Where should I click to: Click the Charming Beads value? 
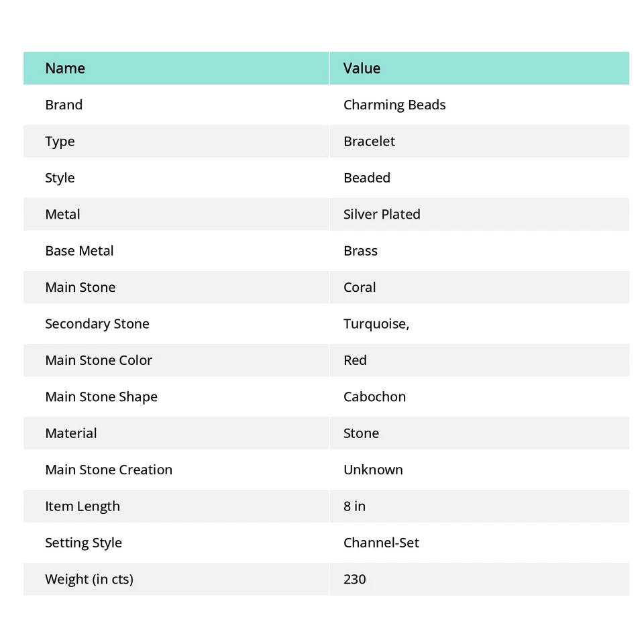coord(394,105)
